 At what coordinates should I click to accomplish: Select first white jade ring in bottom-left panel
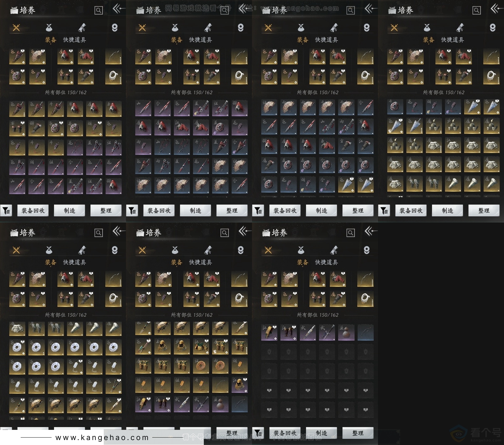(x=17, y=347)
